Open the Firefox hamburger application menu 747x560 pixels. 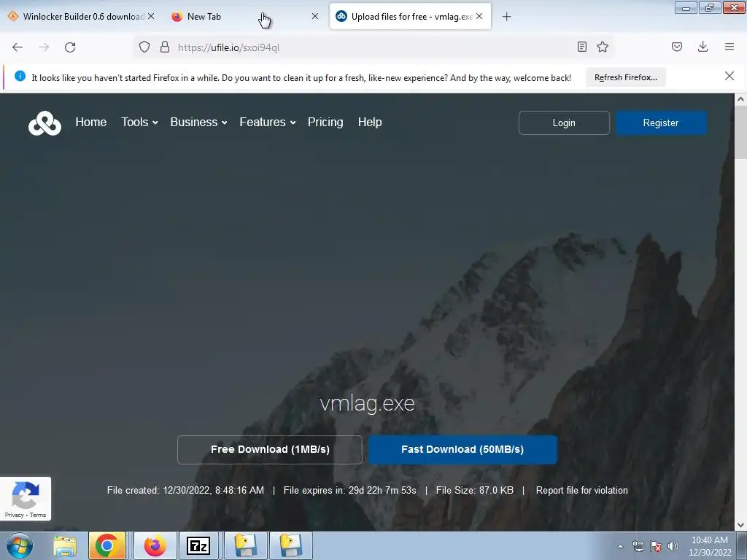pyautogui.click(x=729, y=47)
